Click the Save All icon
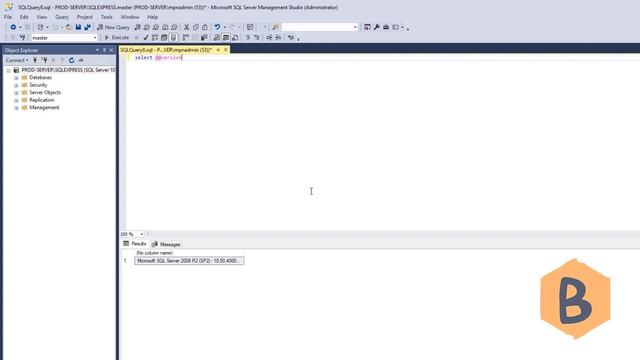The width and height of the screenshot is (640, 360). 87,27
